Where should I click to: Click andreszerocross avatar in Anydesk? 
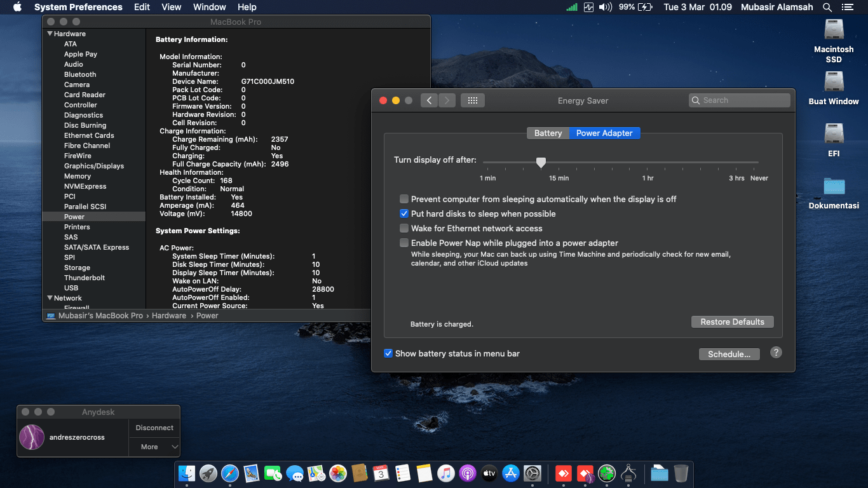pos(32,437)
